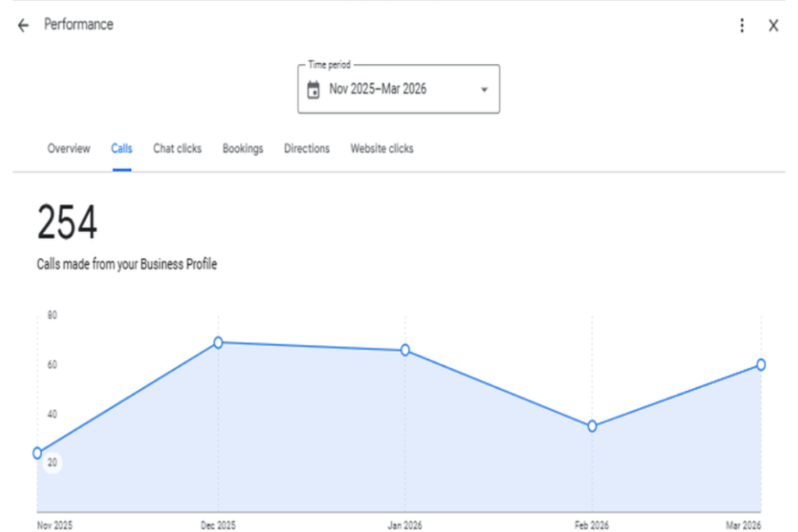Click the 'Time period' field label
The height and width of the screenshot is (532, 798).
pyautogui.click(x=330, y=65)
